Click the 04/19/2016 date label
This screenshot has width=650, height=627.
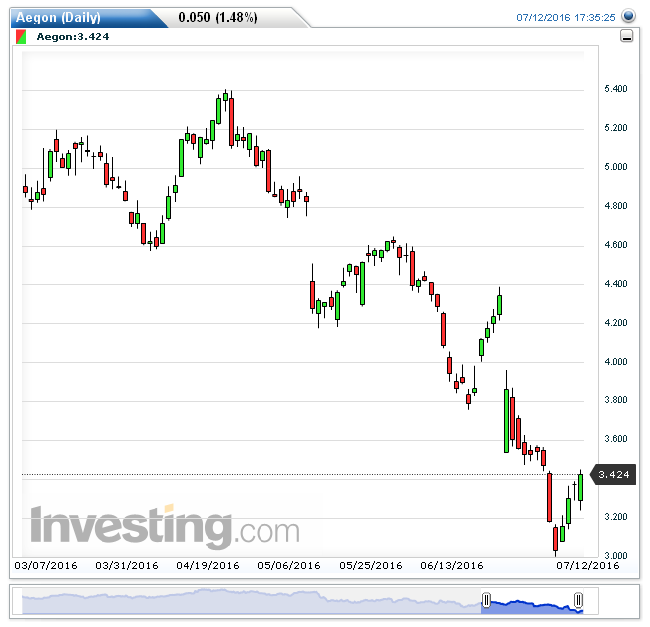tap(208, 566)
